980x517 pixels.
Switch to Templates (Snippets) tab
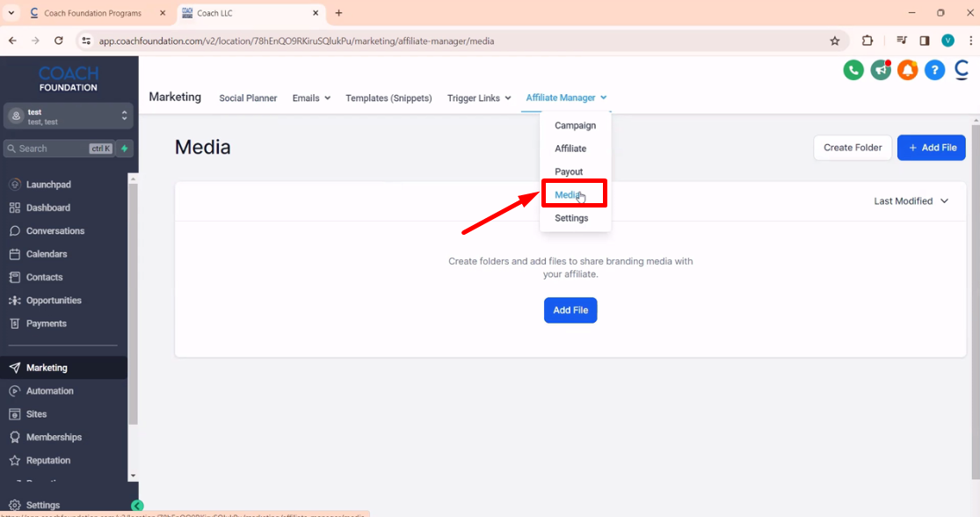tap(388, 98)
